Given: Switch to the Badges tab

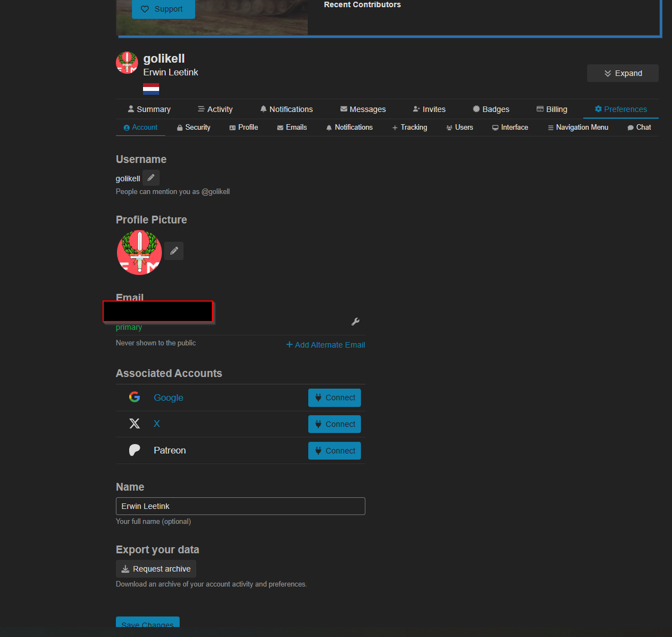Looking at the screenshot, I should pyautogui.click(x=491, y=109).
